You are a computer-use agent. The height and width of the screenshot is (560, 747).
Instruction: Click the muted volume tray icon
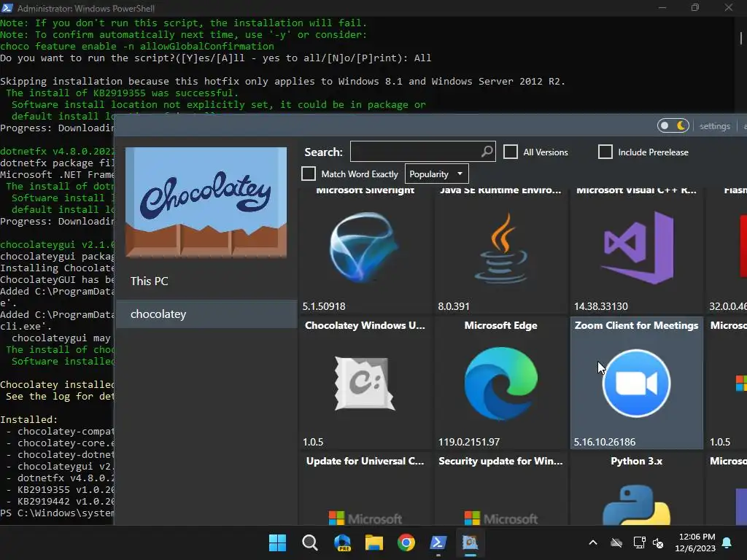tap(658, 542)
